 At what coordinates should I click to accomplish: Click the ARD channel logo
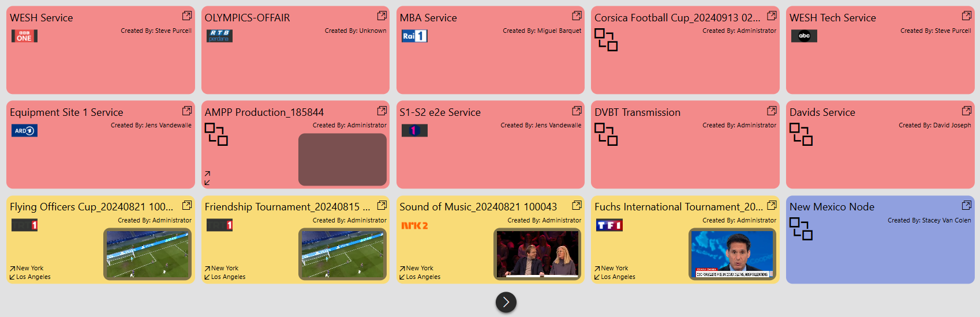(x=24, y=131)
